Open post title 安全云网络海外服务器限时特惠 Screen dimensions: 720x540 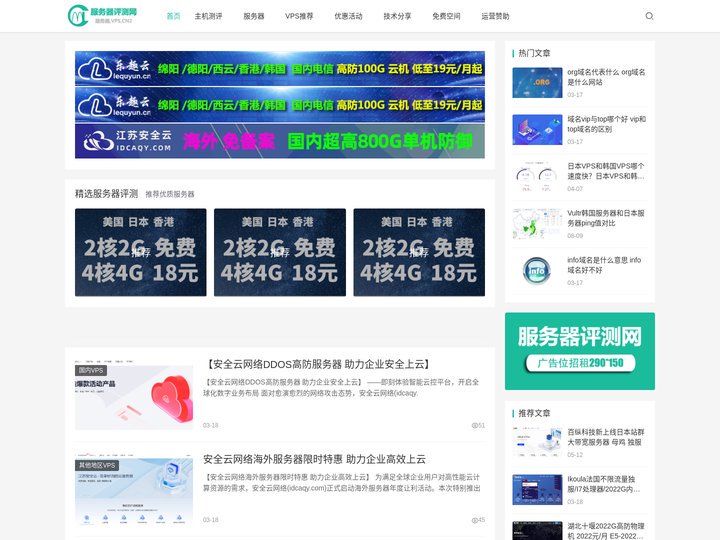click(315, 459)
